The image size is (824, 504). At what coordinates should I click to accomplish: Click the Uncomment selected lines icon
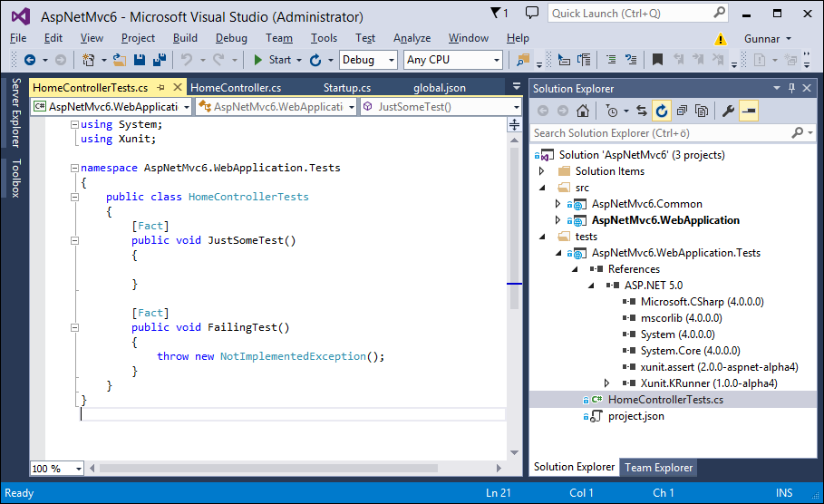click(x=631, y=60)
